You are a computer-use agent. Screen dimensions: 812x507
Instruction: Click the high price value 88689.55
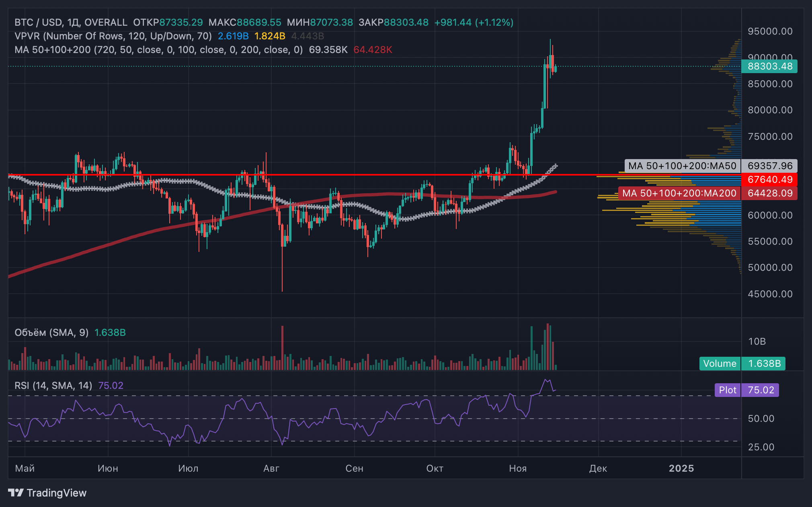pos(259,22)
